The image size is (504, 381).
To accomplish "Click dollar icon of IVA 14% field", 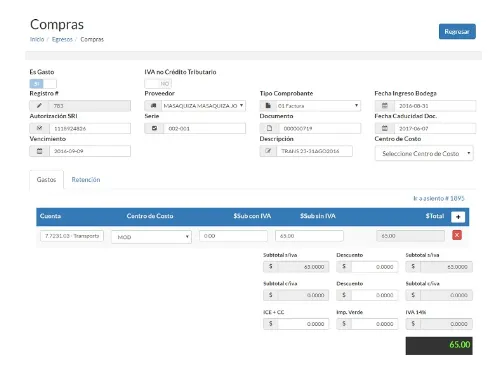I will click(413, 323).
